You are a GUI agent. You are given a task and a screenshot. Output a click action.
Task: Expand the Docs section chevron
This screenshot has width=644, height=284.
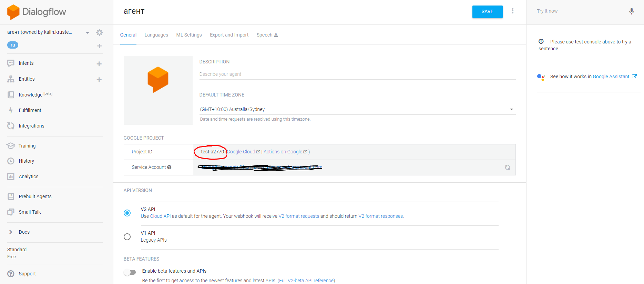11,232
